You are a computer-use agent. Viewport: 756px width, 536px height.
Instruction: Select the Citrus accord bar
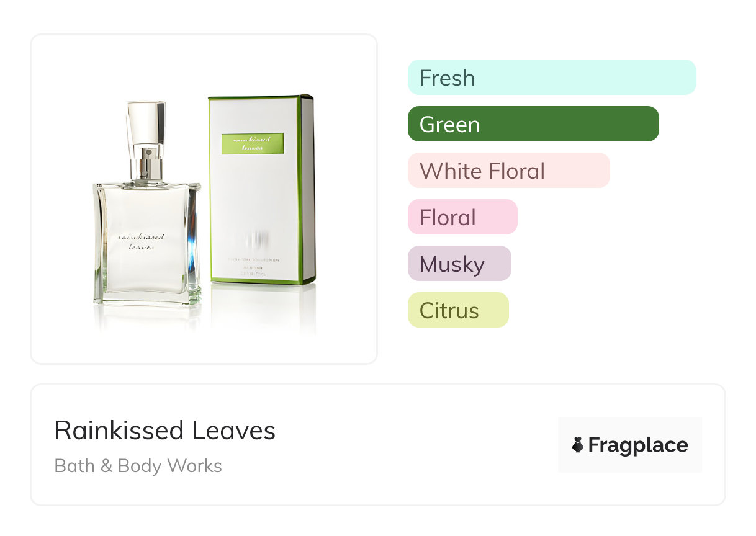(458, 310)
